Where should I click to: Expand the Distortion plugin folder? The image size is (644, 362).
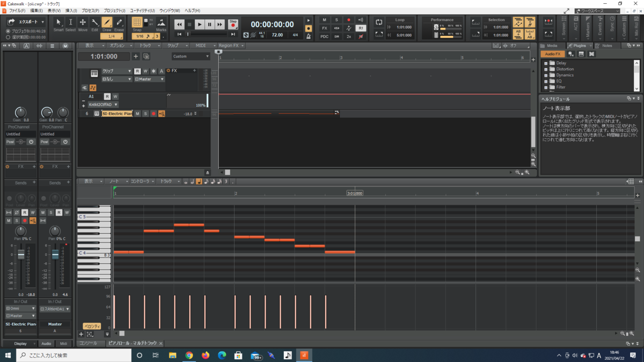[546, 69]
